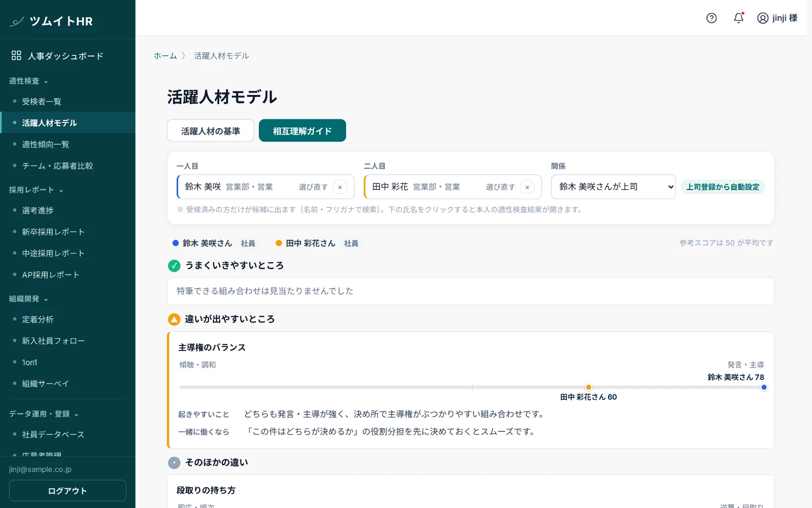Open the notifications bell
812x508 pixels.
pos(739,18)
